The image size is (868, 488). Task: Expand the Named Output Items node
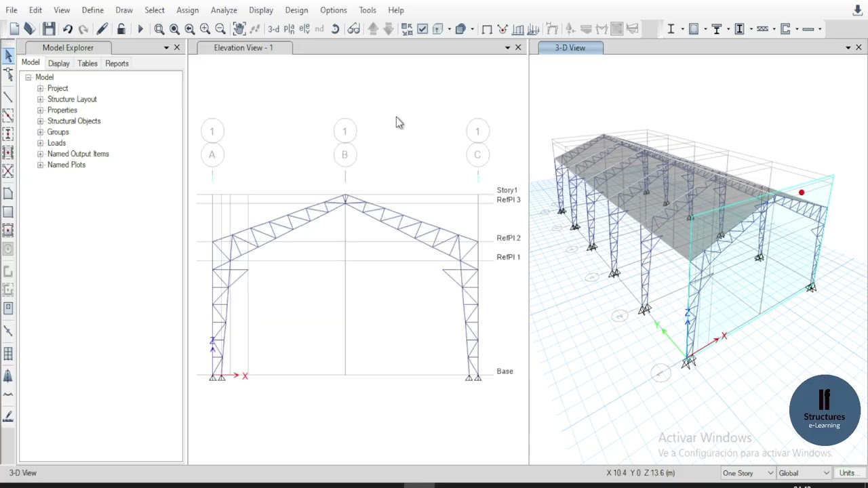tap(40, 154)
